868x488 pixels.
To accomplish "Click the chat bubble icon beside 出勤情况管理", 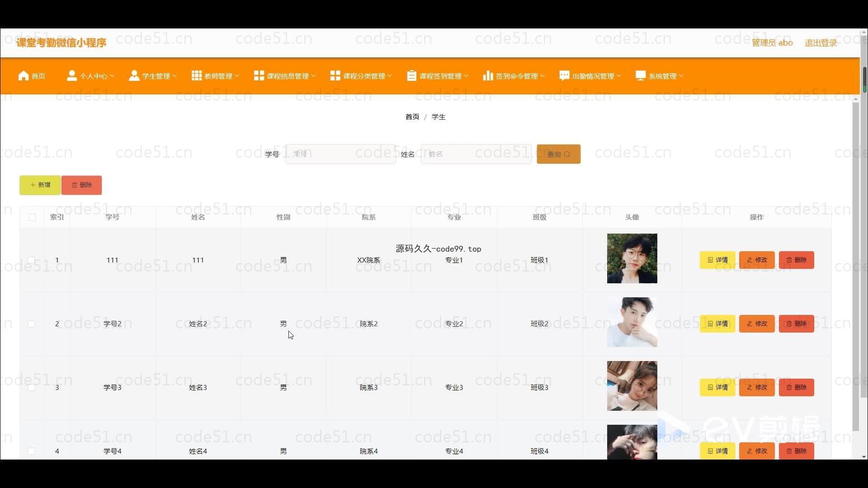I will (x=564, y=76).
